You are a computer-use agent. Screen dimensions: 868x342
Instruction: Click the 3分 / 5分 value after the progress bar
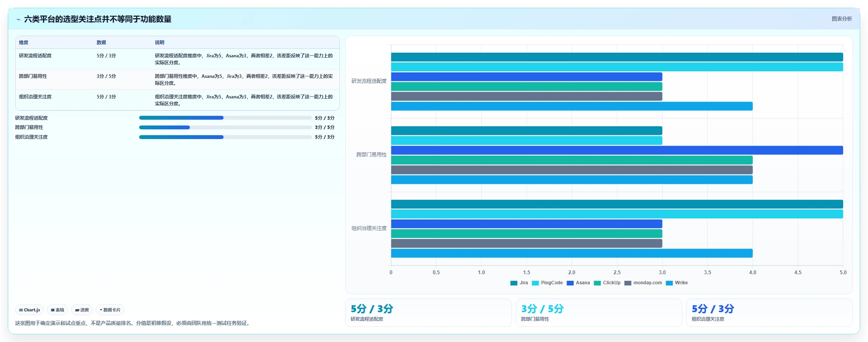click(x=325, y=127)
